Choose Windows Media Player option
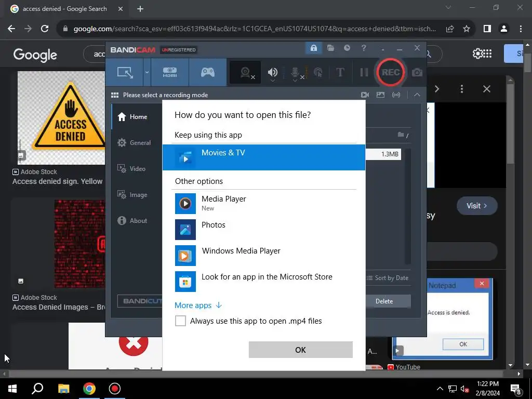 [x=263, y=256]
